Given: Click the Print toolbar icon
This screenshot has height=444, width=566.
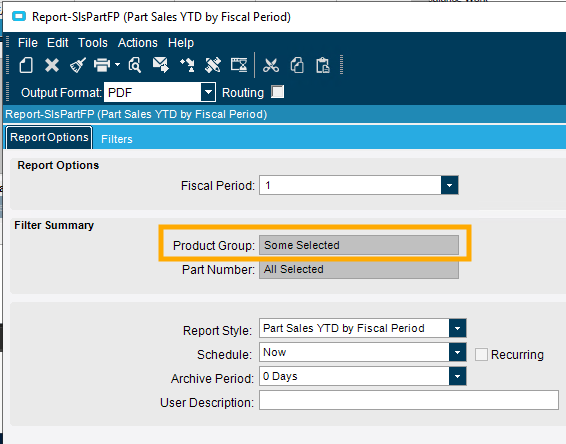Looking at the screenshot, I should tap(102, 65).
